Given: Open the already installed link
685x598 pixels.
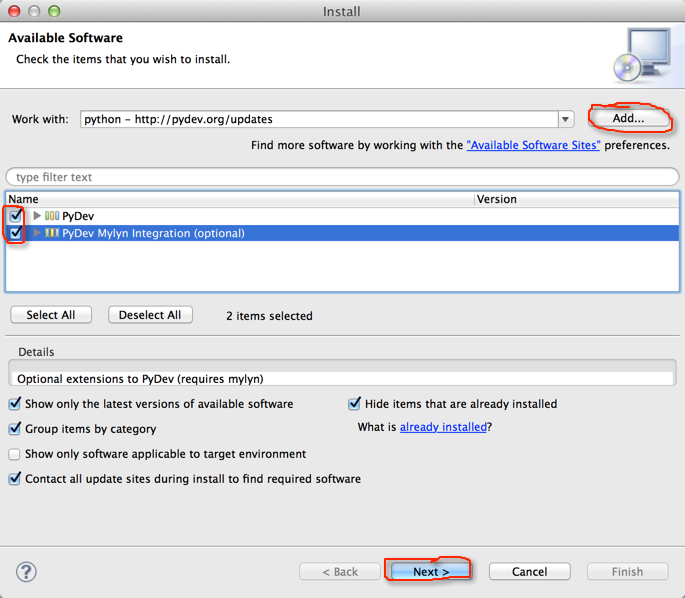Looking at the screenshot, I should point(443,427).
